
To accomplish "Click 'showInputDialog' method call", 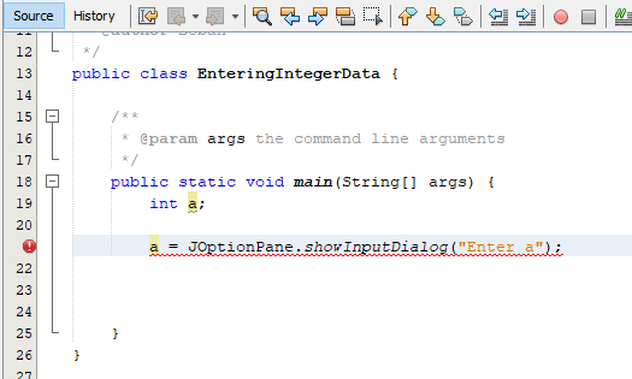I will 376,247.
